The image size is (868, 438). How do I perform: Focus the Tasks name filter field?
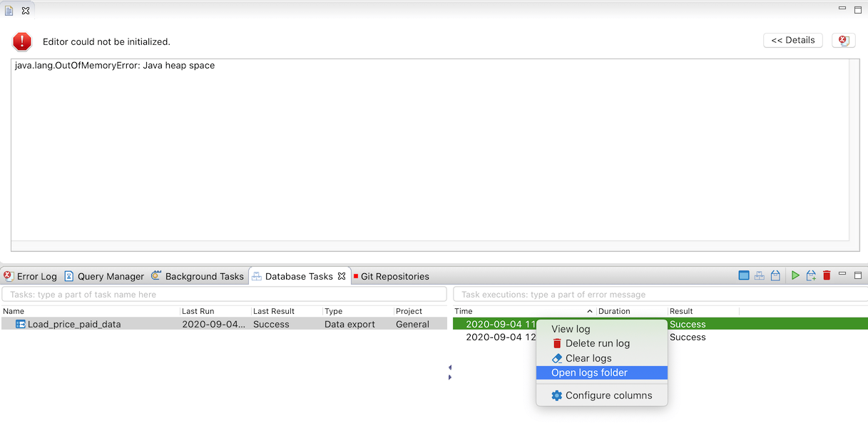224,294
